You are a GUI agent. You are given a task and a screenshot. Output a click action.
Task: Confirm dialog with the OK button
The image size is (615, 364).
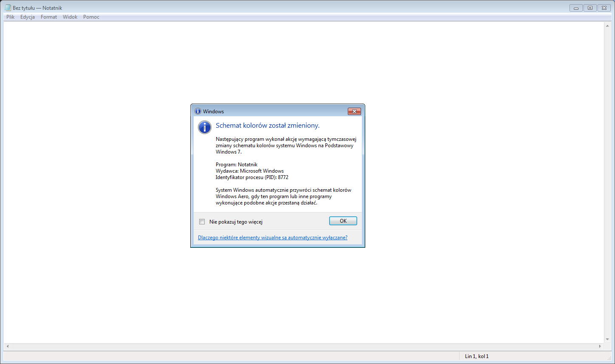click(343, 221)
